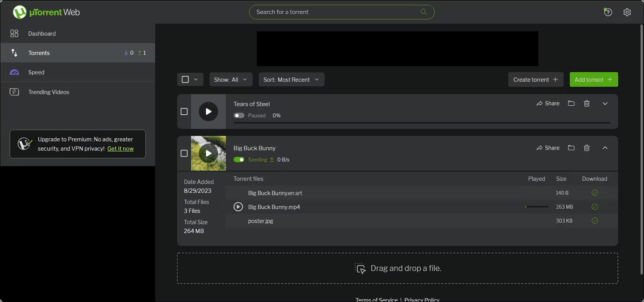
Task: Open the Show: All filter dropdown
Action: pos(231,79)
